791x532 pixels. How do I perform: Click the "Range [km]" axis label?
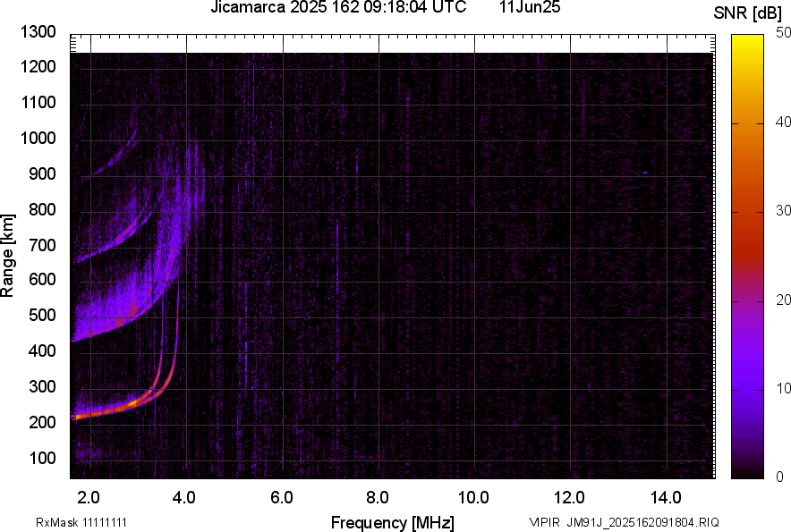click(x=7, y=256)
